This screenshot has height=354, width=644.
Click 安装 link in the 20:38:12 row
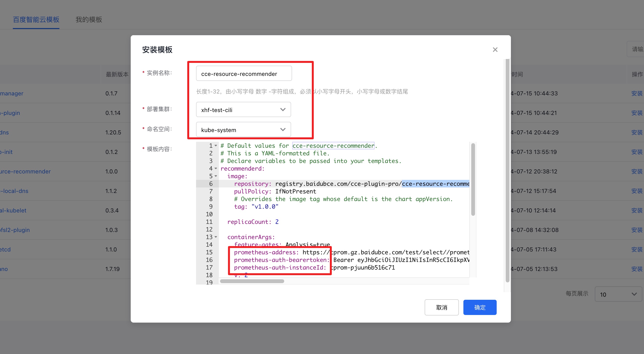[x=637, y=172]
